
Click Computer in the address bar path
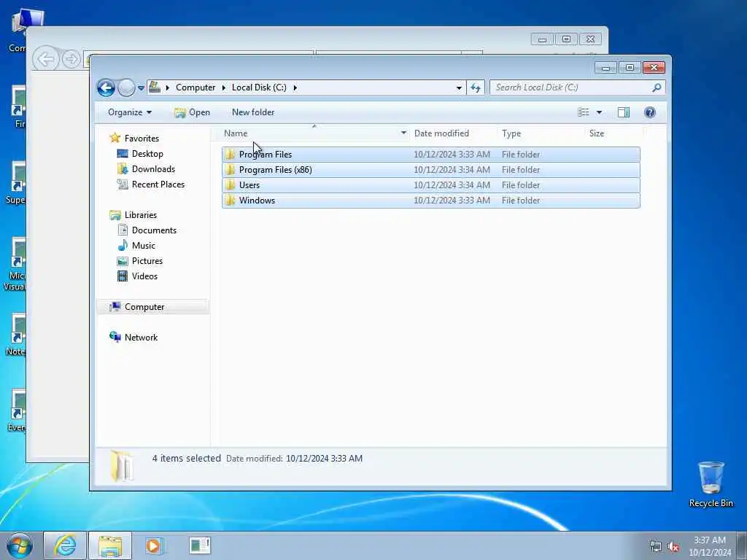[x=196, y=87]
